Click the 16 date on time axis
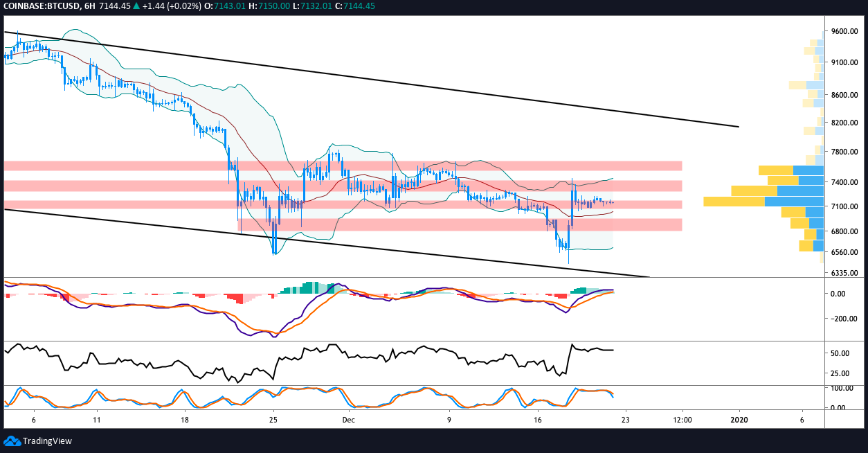Viewport: 868px width, 453px height. (537, 420)
